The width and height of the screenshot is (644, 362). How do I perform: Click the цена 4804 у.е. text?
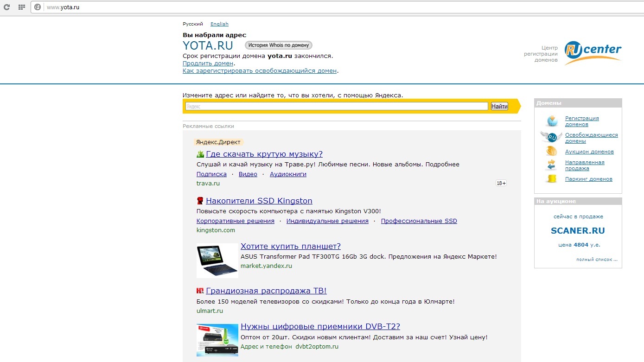pyautogui.click(x=578, y=245)
